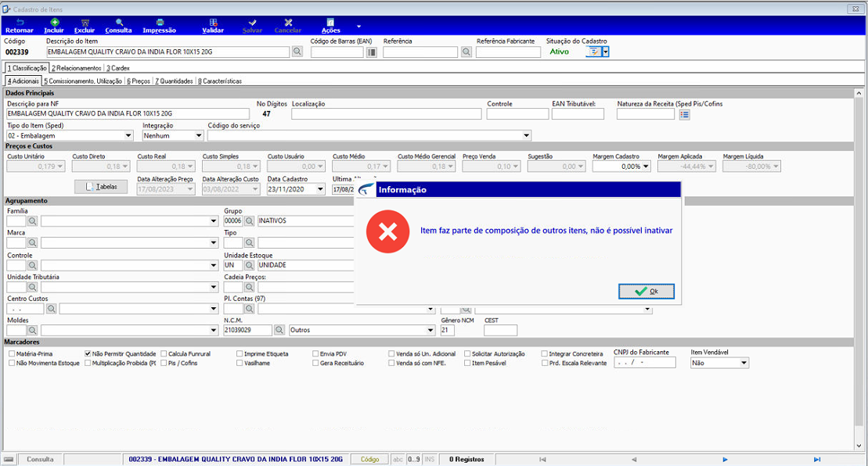
Task: Click the barcode icon next to EAN field
Action: click(372, 52)
